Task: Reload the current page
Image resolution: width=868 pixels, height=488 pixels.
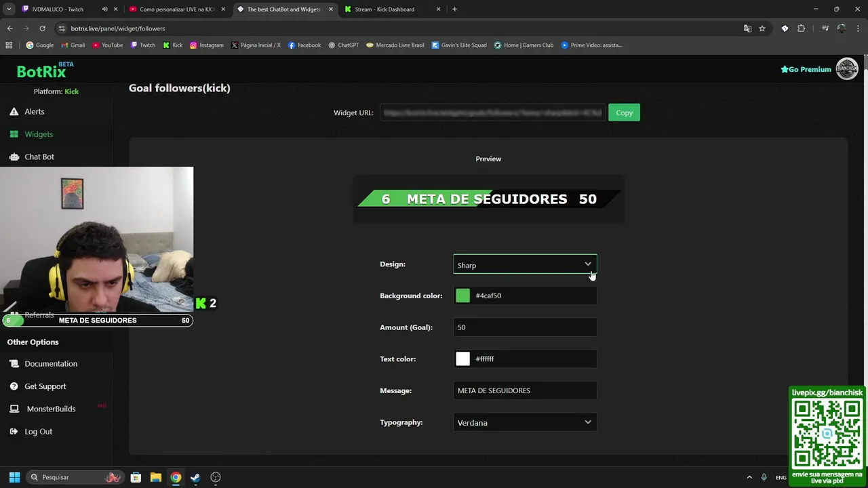Action: click(x=42, y=28)
